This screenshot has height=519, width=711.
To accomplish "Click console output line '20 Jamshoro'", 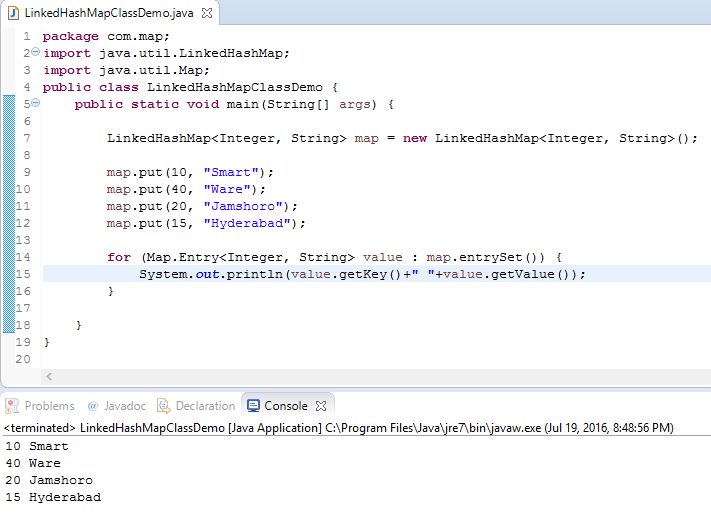I will (x=49, y=480).
